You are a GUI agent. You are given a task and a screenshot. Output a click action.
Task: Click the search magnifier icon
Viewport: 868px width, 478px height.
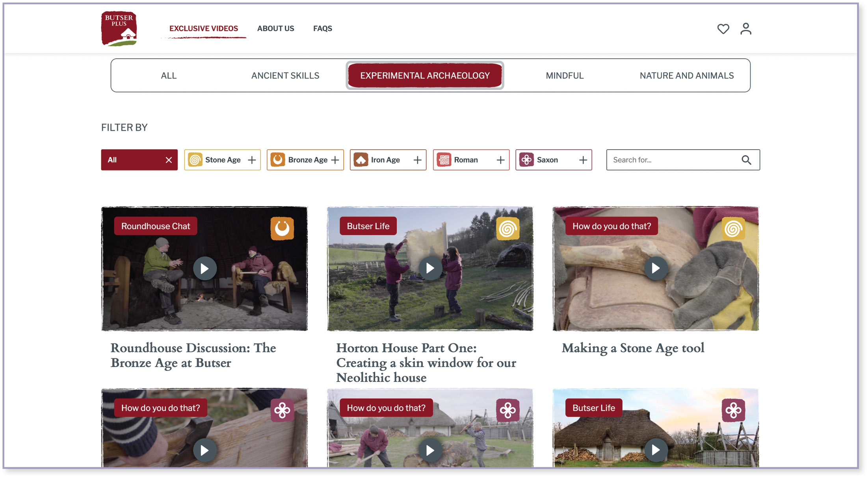(746, 160)
